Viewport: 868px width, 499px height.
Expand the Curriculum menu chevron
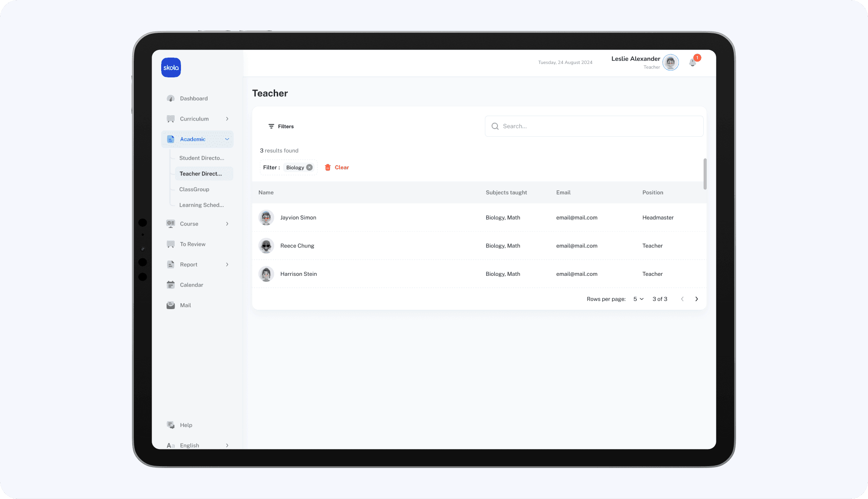227,119
